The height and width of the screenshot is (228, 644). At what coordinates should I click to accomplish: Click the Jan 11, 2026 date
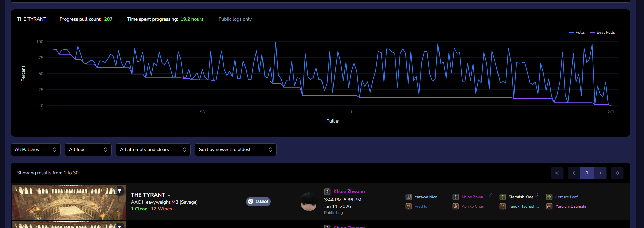337,206
